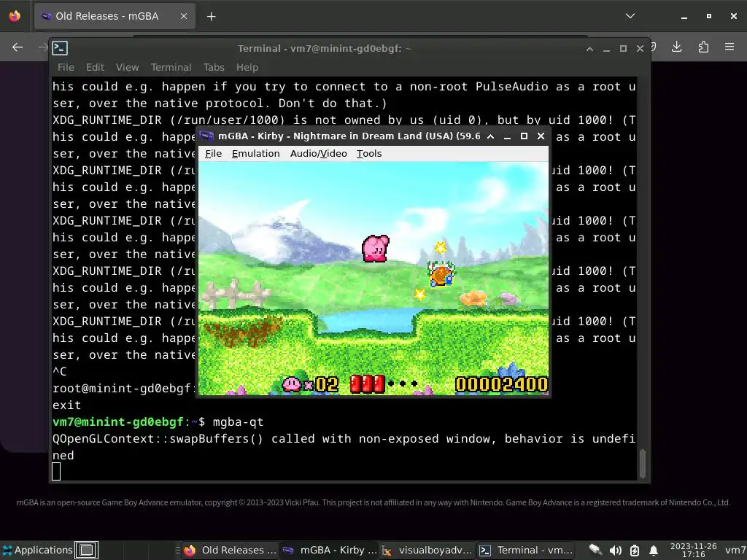
Task: Open the File menu in mGBA window
Action: 213,153
